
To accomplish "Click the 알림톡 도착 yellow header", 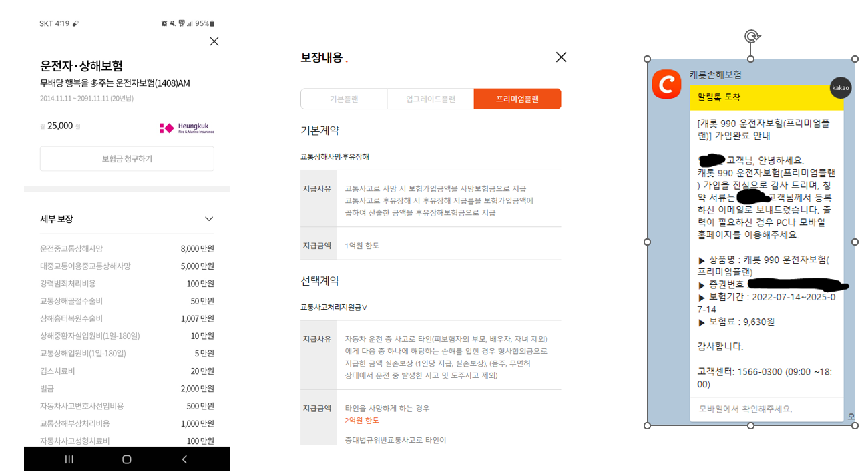I will point(767,97).
